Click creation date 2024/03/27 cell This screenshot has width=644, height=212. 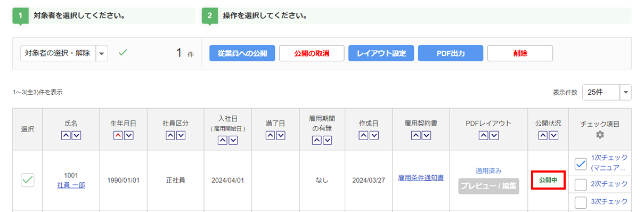click(x=369, y=180)
